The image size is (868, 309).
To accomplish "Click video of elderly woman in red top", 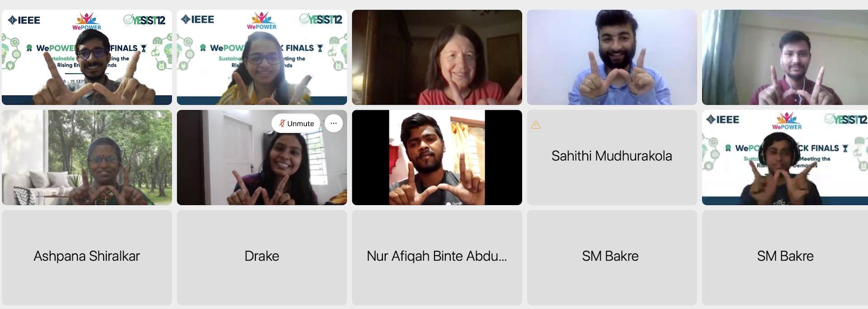I will pos(437,57).
